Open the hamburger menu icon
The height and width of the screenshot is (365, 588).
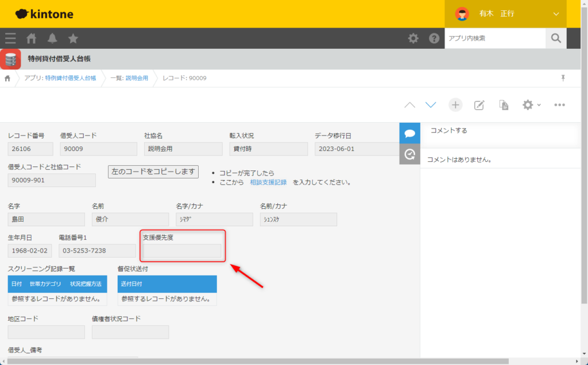click(10, 38)
